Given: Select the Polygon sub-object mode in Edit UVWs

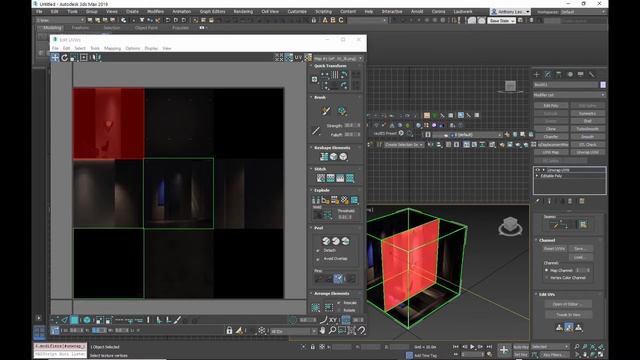Looking at the screenshot, I should tap(74, 320).
